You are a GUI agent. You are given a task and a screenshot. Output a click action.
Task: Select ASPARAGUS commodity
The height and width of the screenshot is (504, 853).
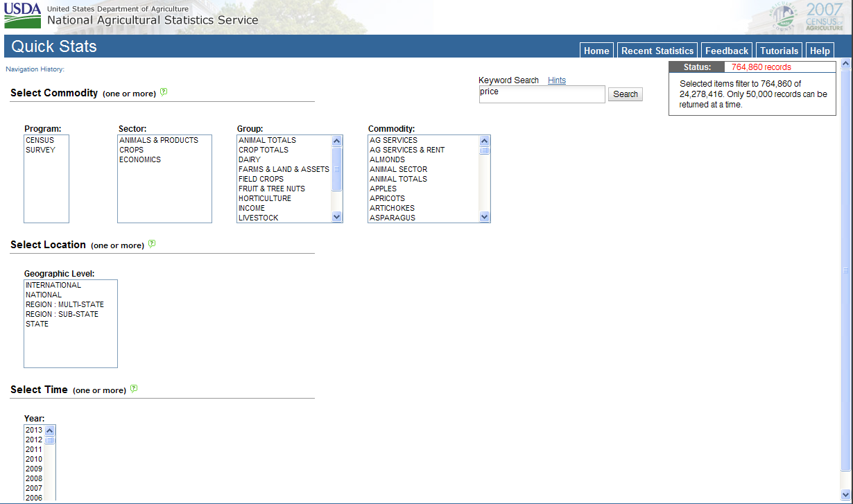coord(424,218)
